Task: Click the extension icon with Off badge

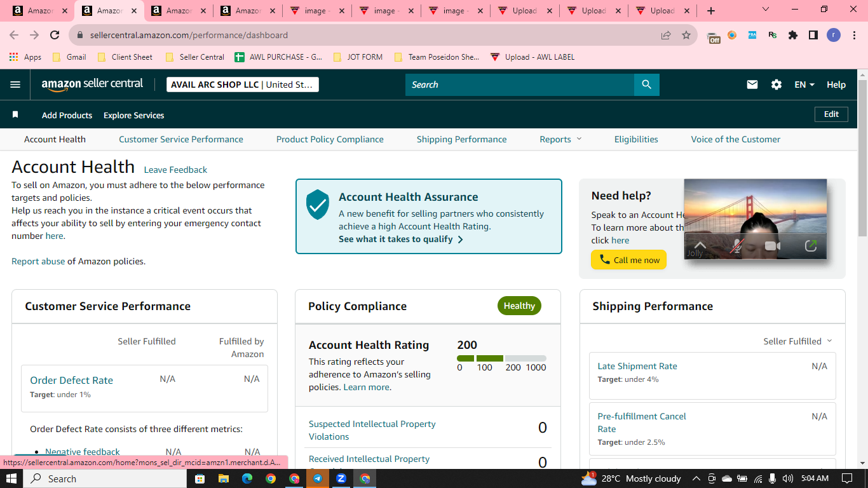Action: [x=714, y=36]
